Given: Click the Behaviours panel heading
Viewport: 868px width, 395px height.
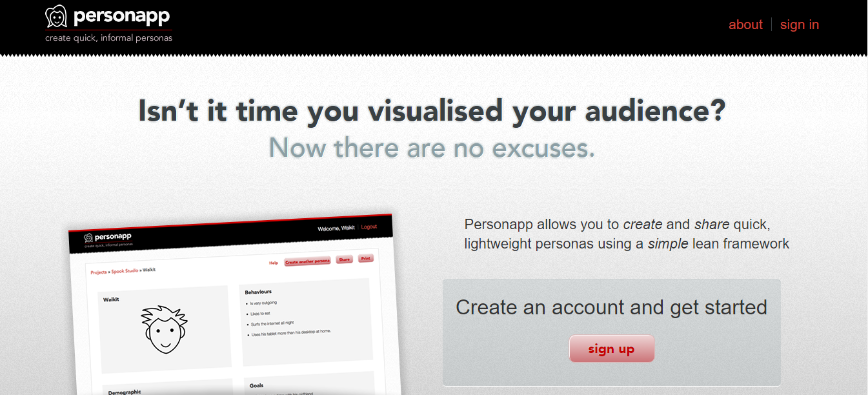Looking at the screenshot, I should 259,292.
